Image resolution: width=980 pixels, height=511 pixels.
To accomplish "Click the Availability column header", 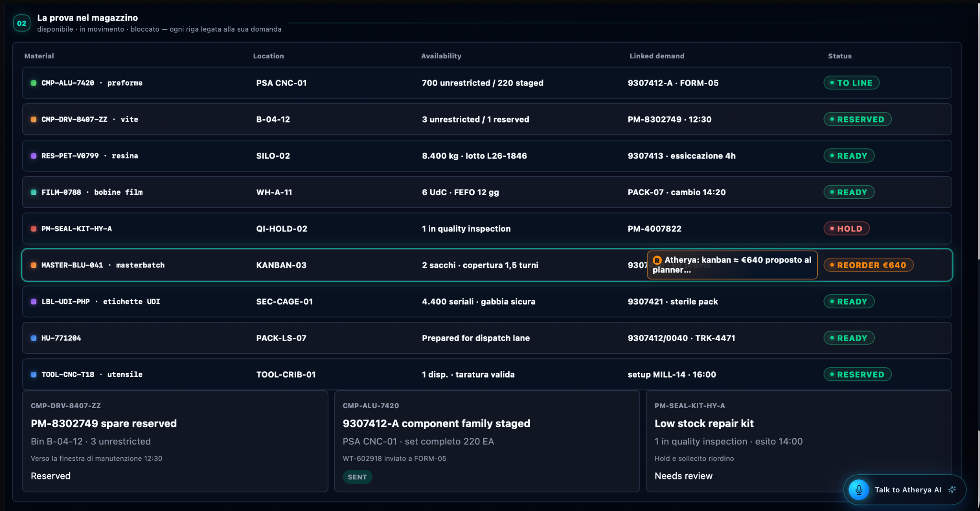I will click(x=441, y=56).
